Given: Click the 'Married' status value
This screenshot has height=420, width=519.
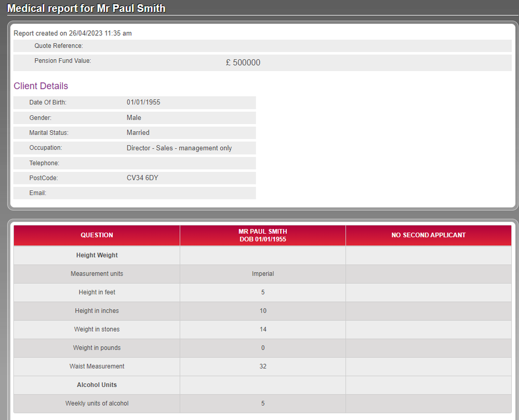Looking at the screenshot, I should [138, 132].
